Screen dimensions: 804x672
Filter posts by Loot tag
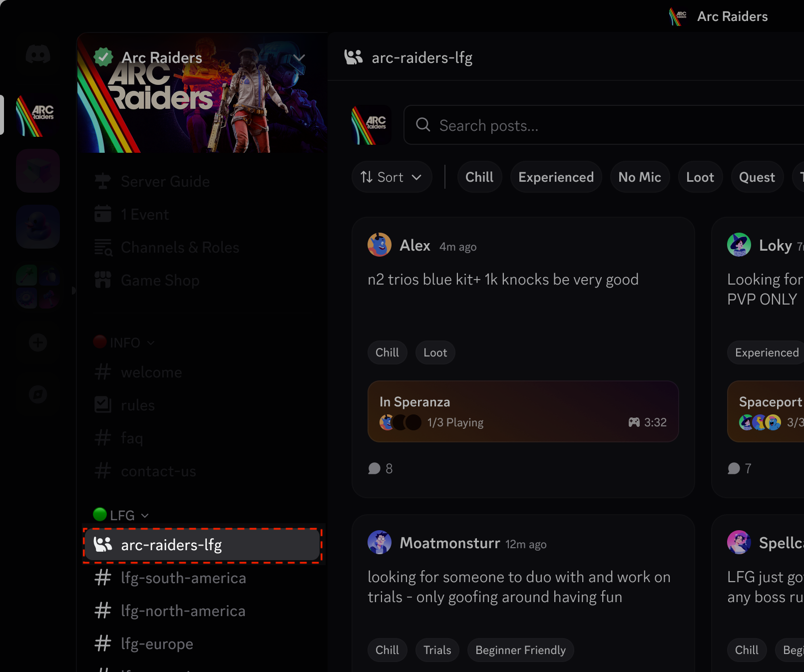[x=700, y=177]
